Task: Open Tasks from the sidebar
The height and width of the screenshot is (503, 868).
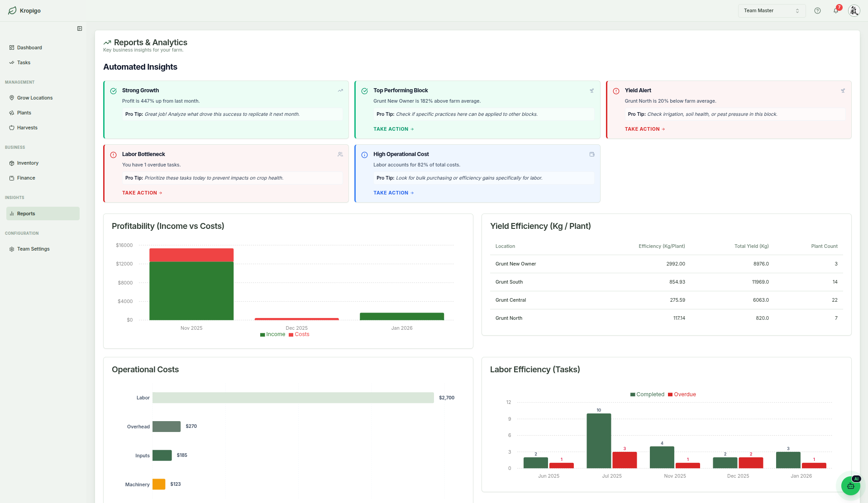Action: (x=23, y=62)
